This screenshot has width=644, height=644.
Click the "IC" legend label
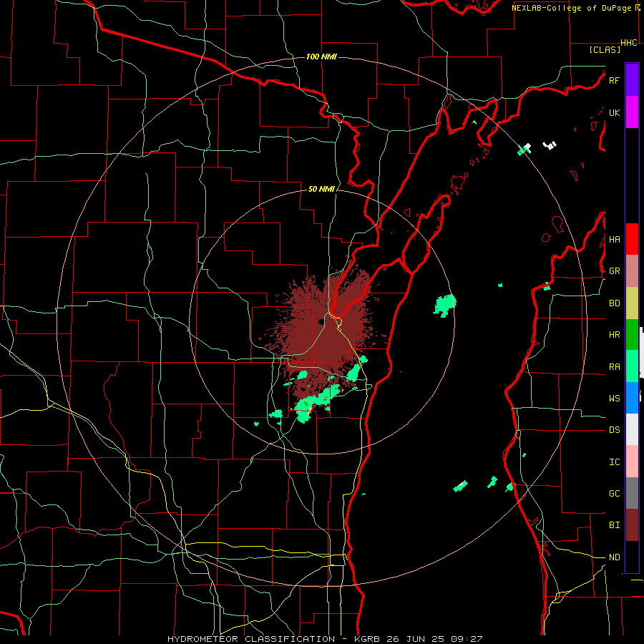[614, 462]
